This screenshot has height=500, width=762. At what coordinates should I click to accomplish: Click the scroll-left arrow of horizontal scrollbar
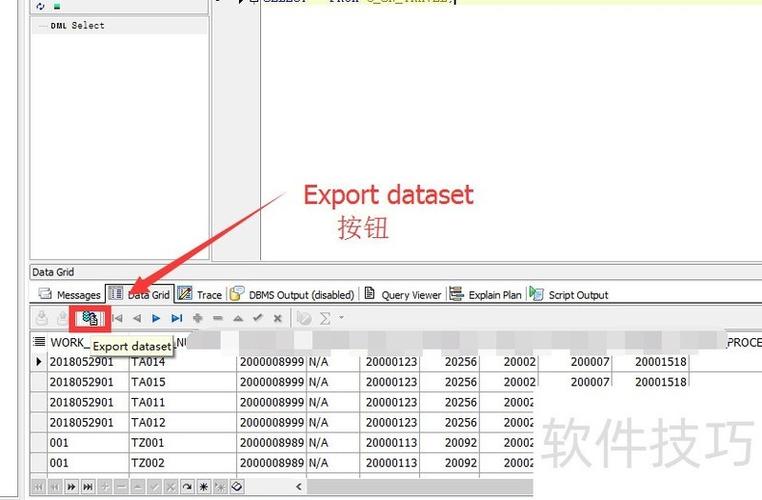click(299, 486)
